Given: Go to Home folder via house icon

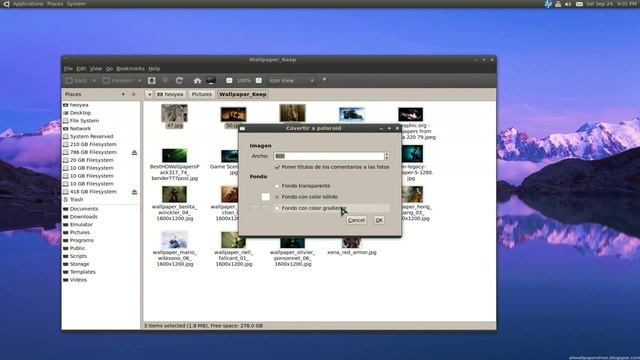Looking at the screenshot, I should [x=197, y=81].
